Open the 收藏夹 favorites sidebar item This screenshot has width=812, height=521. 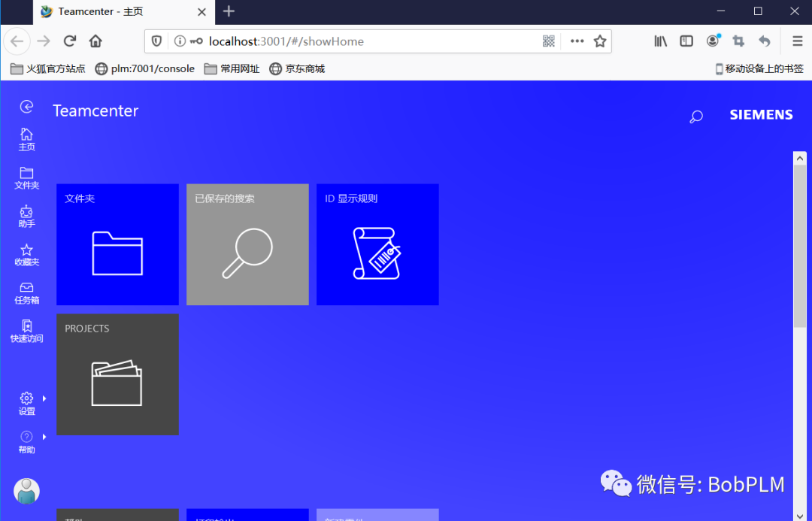click(x=26, y=255)
